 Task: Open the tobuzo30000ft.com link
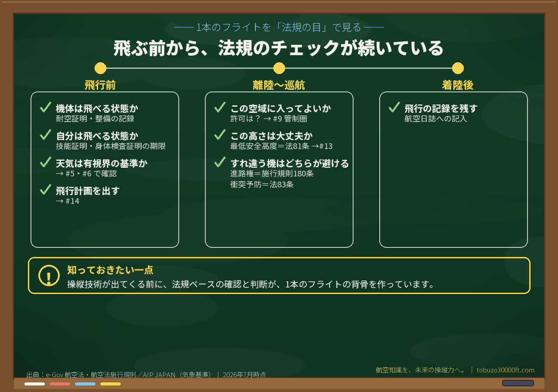pyautogui.click(x=505, y=370)
